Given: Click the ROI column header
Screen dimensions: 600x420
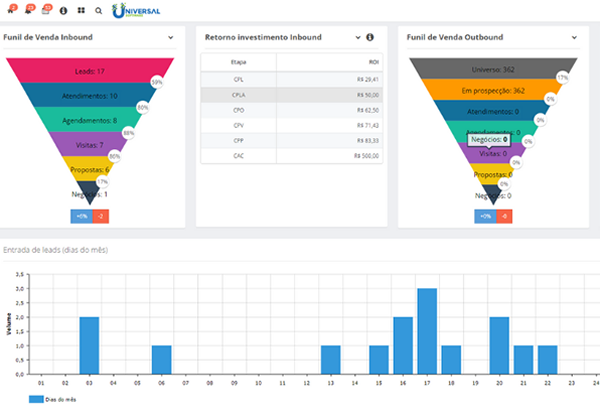Looking at the screenshot, I should [x=329, y=62].
